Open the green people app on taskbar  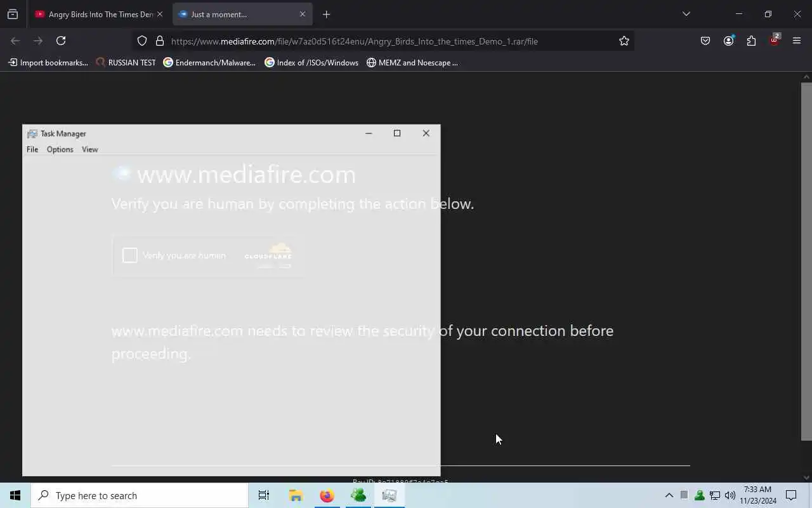coord(358,495)
